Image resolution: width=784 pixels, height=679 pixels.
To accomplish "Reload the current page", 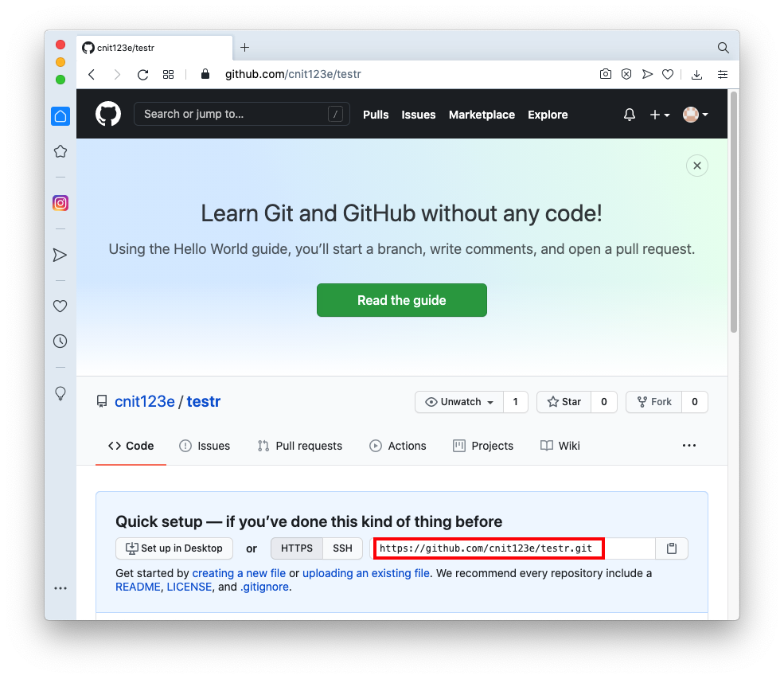I will coord(143,75).
